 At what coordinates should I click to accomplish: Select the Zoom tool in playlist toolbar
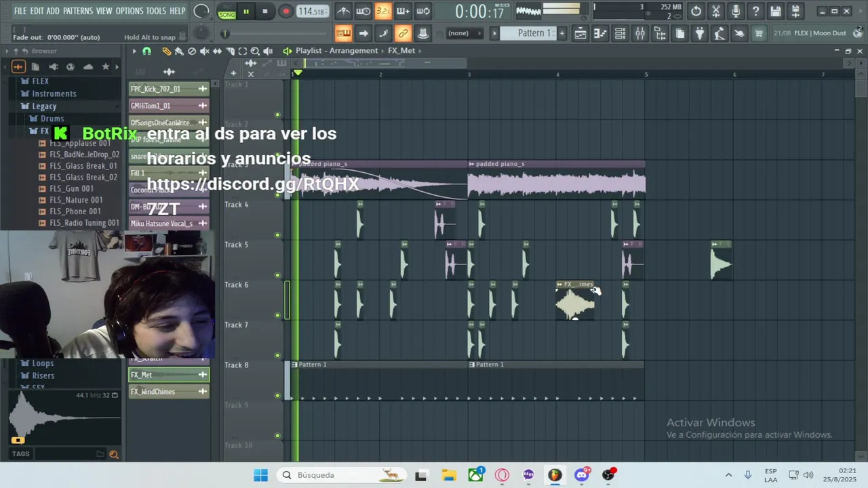(255, 51)
